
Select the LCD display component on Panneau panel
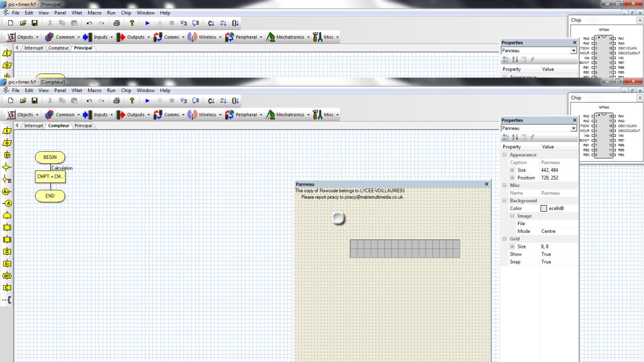click(x=405, y=248)
